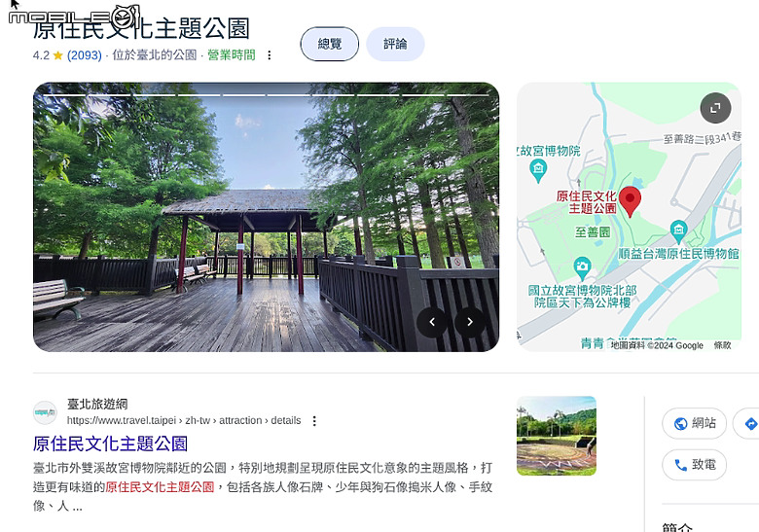Expand the map to full view

(715, 108)
